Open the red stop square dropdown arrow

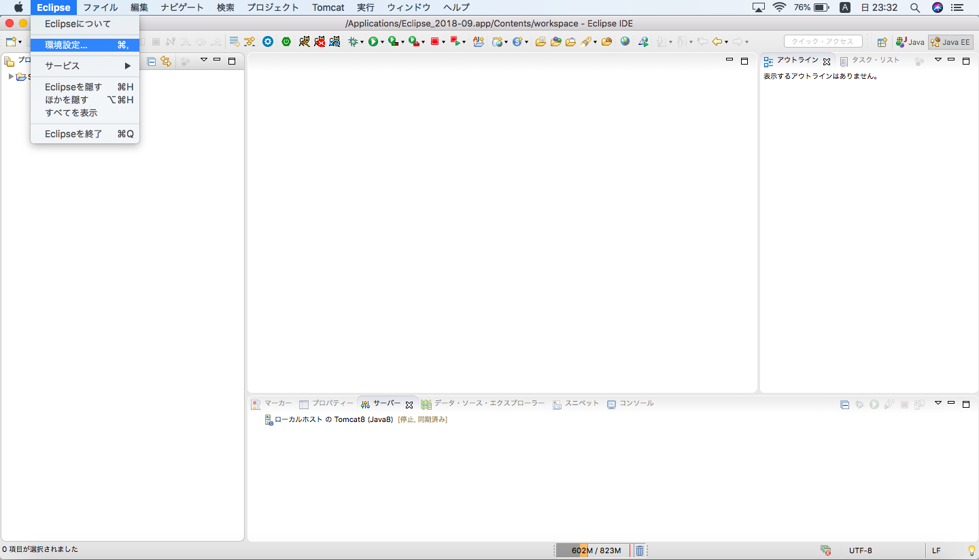tap(443, 42)
